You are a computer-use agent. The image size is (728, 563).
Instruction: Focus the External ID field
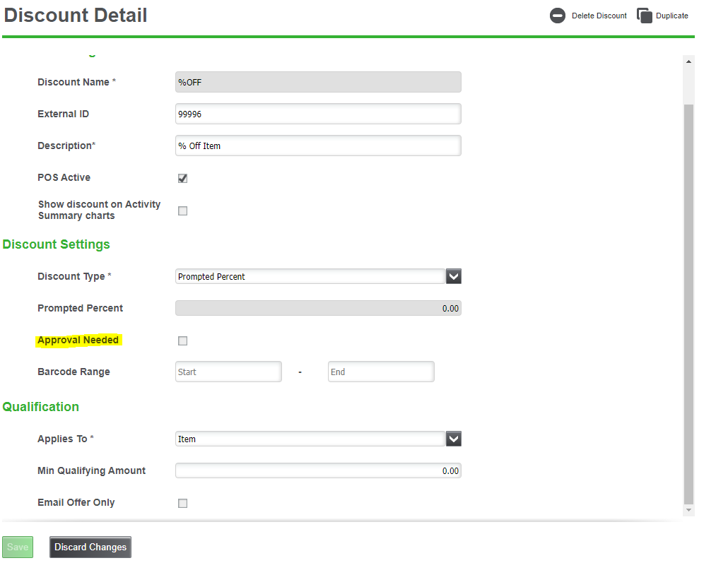tap(318, 114)
